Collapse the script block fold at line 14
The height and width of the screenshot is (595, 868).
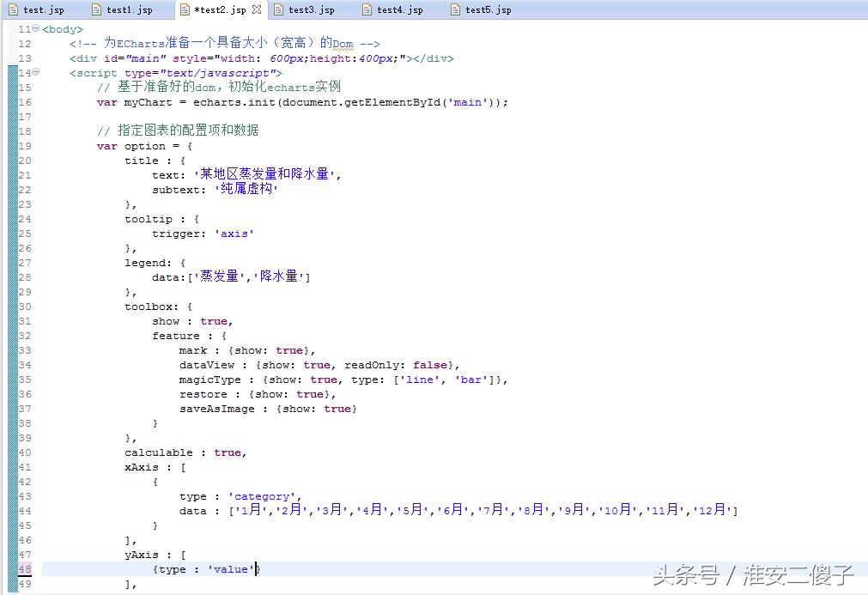pyautogui.click(x=36, y=72)
